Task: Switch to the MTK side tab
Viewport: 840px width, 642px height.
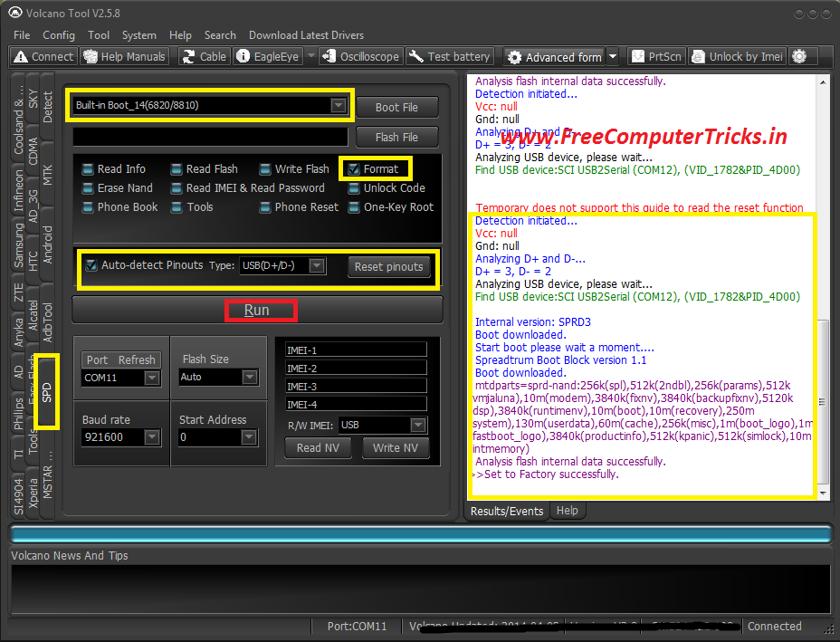Action: 47,174
